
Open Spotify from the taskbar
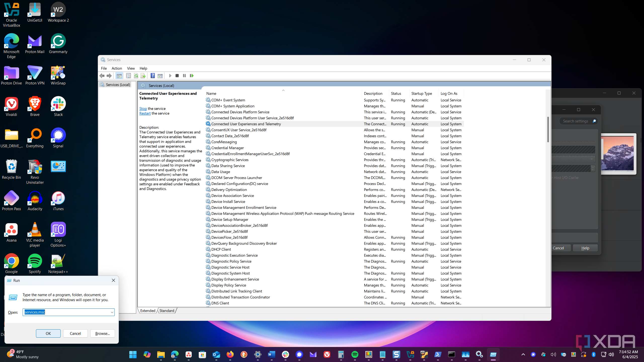(x=355, y=354)
